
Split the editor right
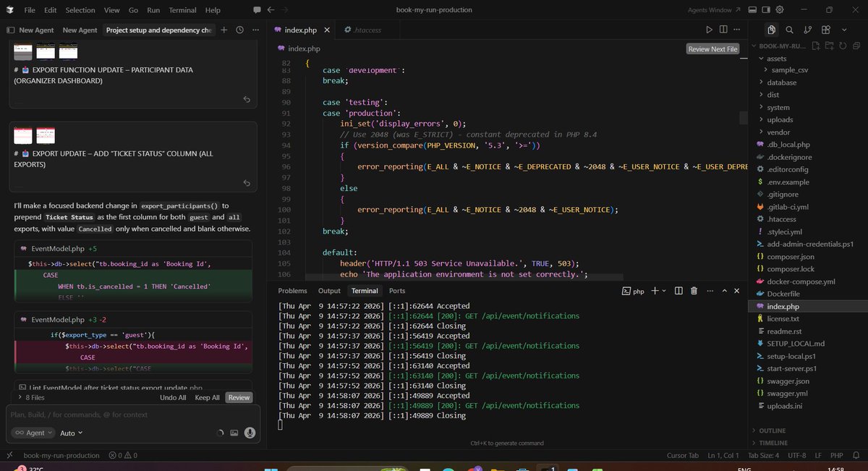[723, 30]
